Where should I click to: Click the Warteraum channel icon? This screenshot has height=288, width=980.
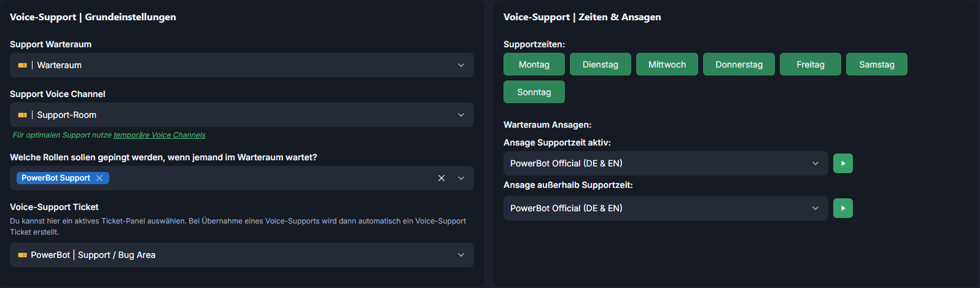point(23,65)
